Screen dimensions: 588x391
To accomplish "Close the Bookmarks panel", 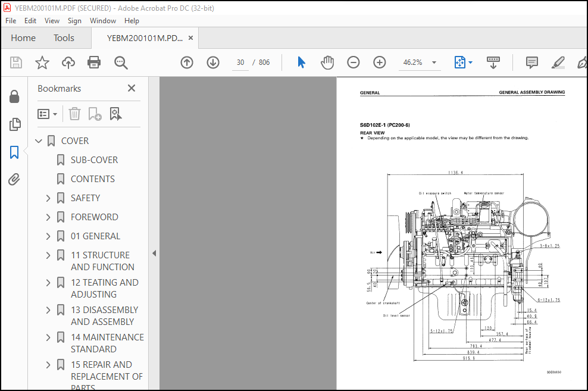I will [x=132, y=88].
